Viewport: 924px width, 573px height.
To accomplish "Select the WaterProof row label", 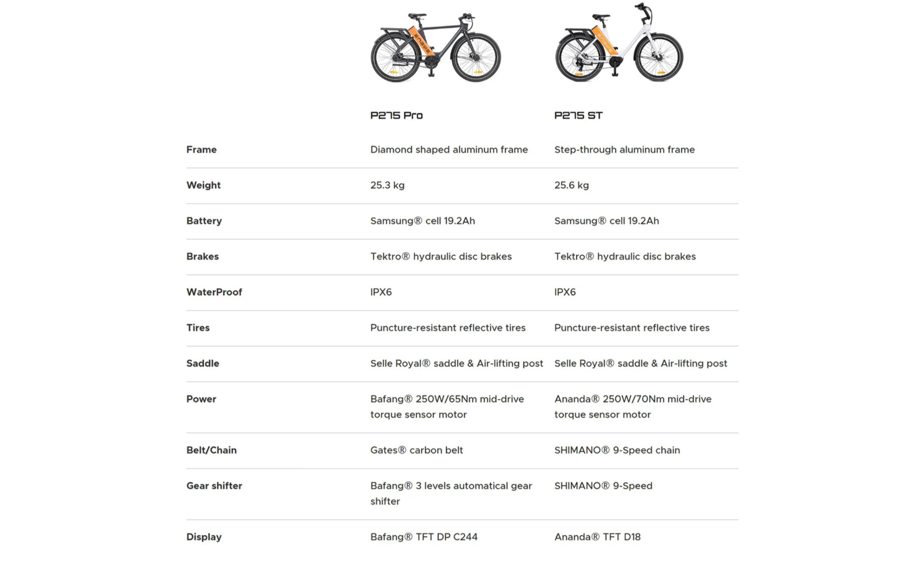I will 214,292.
